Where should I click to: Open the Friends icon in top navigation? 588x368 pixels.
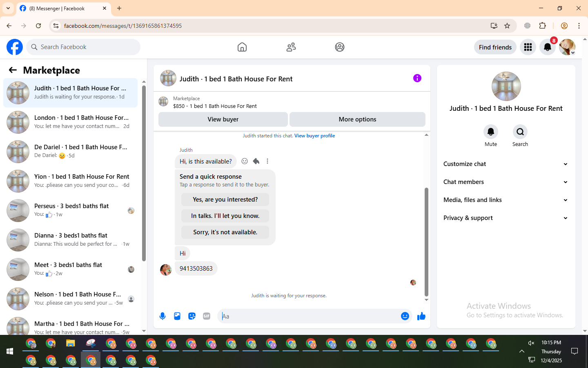pos(291,47)
